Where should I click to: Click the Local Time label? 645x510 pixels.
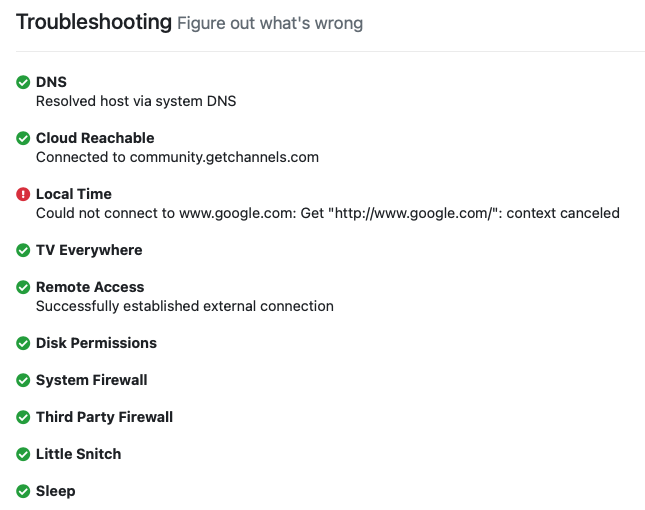73,194
